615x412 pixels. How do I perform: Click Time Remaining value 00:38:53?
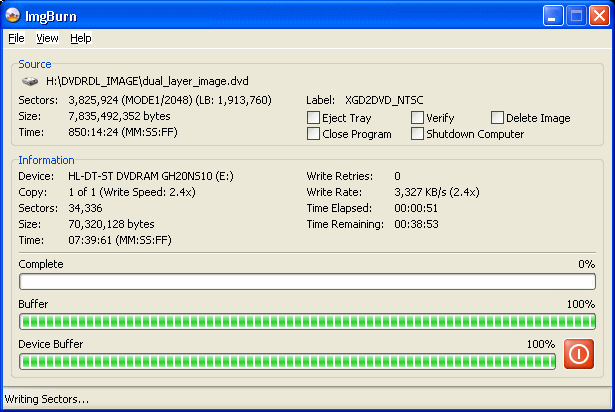tap(416, 224)
